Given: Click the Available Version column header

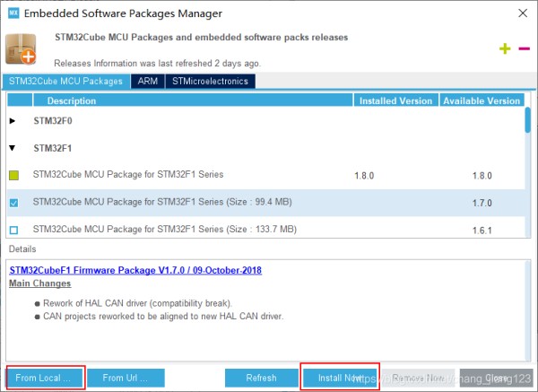Looking at the screenshot, I should 482,100.
